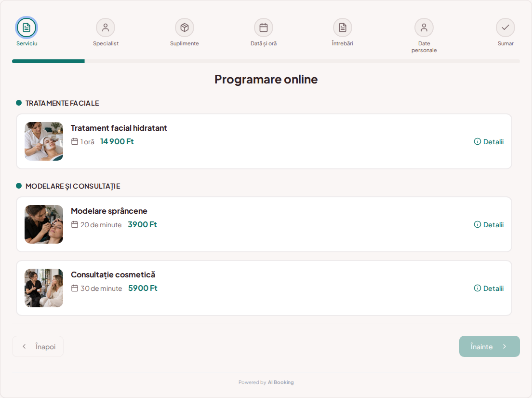The width and height of the screenshot is (532, 398).
Task: View Detalii for Consultație cosmetică
Action: (x=489, y=288)
